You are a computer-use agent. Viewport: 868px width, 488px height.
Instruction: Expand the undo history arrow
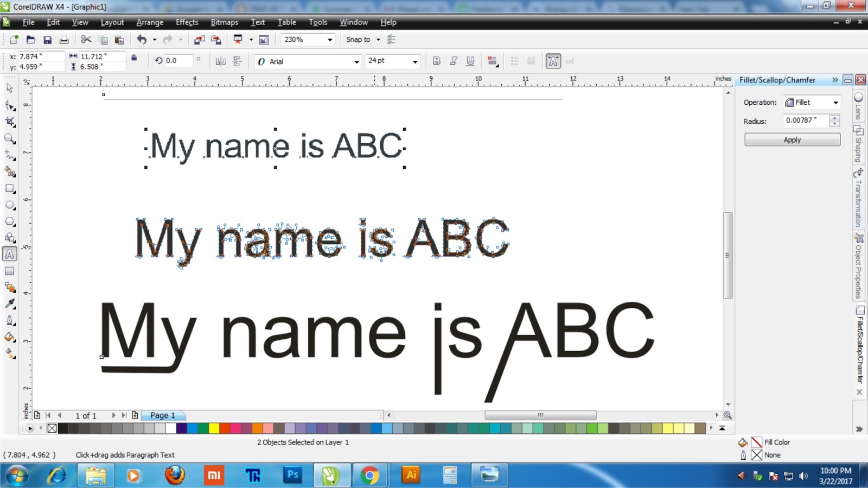click(x=155, y=40)
